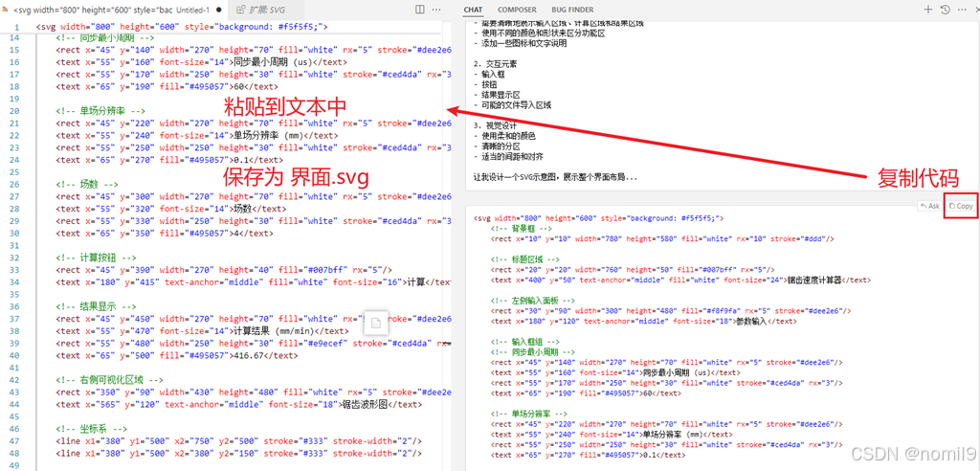Switch to the CHAT tab
980x471 pixels.
(x=473, y=10)
